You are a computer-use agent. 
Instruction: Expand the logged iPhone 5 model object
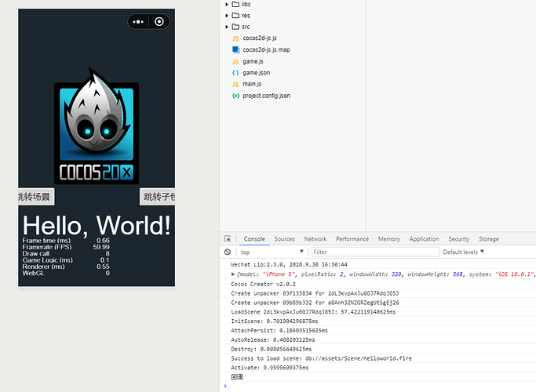(233, 274)
